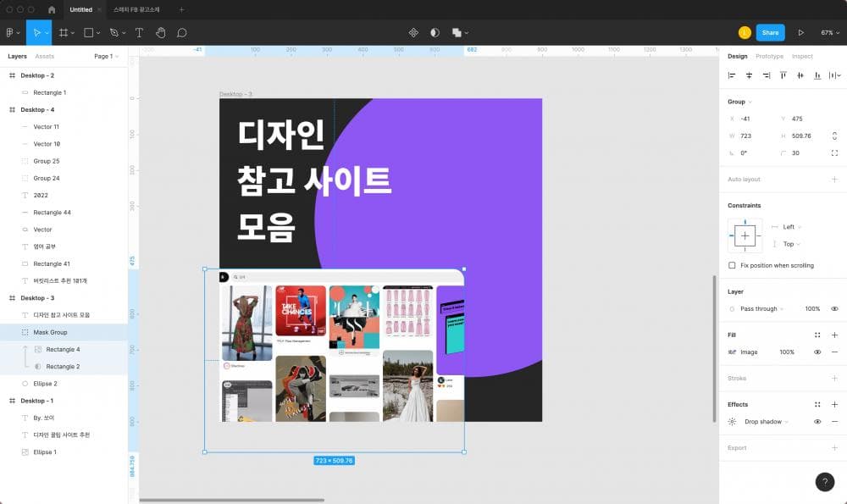Viewport: 847px width, 504px height.
Task: Click the Frame tool icon
Action: click(x=64, y=32)
